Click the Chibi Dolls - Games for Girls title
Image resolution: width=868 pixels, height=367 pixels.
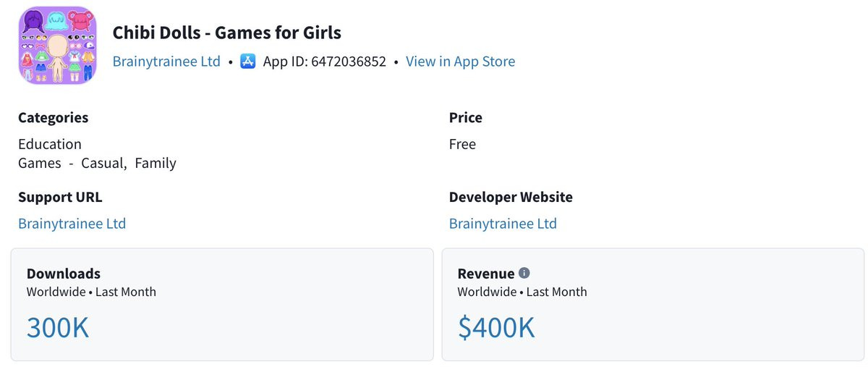click(x=226, y=33)
